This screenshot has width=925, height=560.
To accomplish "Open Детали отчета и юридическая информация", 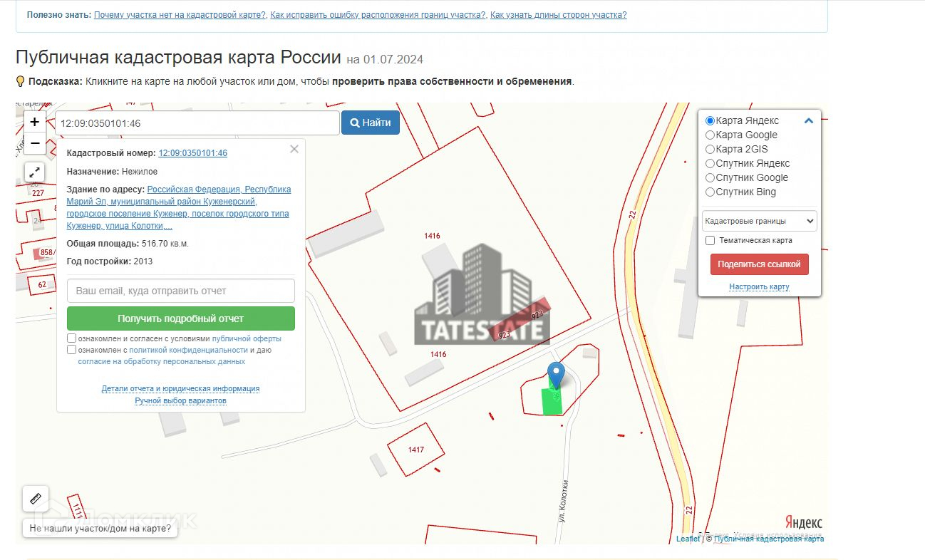I will point(181,388).
